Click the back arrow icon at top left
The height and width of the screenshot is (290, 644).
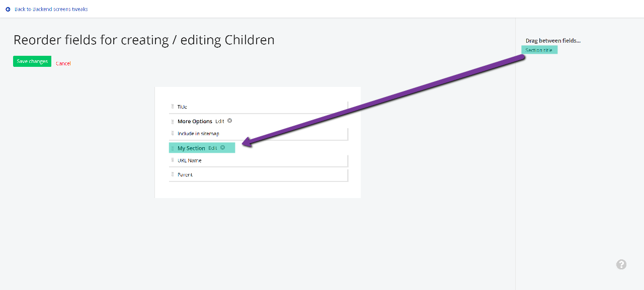click(x=8, y=9)
